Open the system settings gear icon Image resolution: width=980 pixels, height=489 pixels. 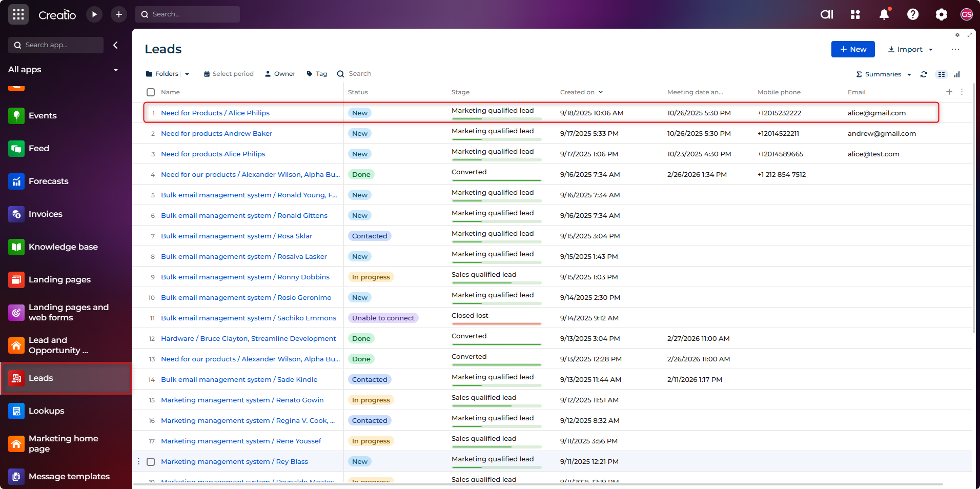(941, 14)
